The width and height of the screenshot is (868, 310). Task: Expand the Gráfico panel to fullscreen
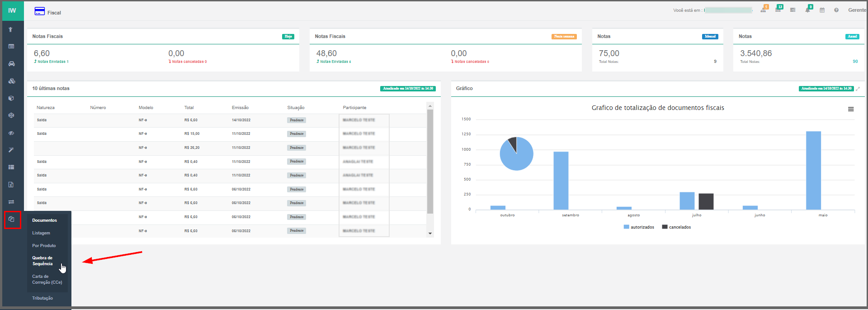(858, 89)
